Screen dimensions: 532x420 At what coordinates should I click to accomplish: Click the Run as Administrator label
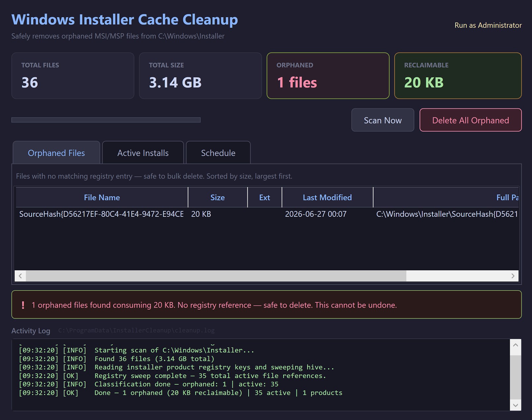tap(488, 25)
